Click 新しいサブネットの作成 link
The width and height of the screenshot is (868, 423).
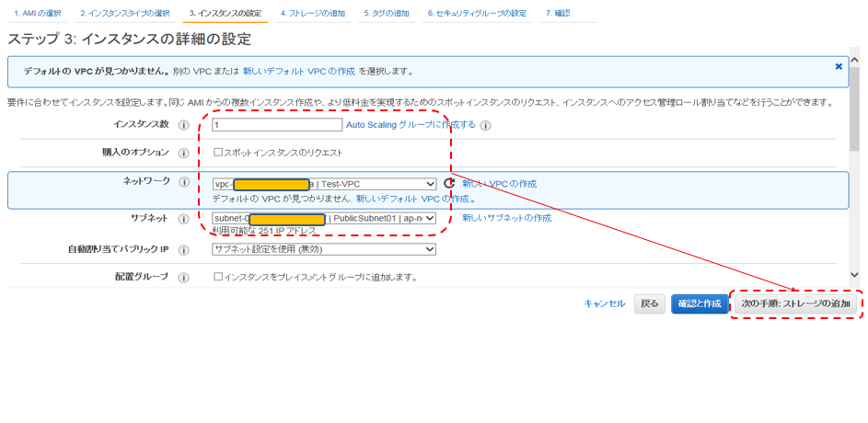point(506,218)
